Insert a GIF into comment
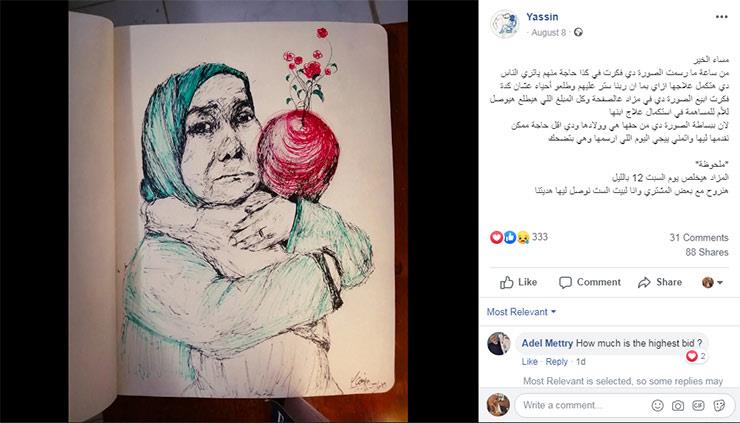740x423 pixels. click(698, 405)
